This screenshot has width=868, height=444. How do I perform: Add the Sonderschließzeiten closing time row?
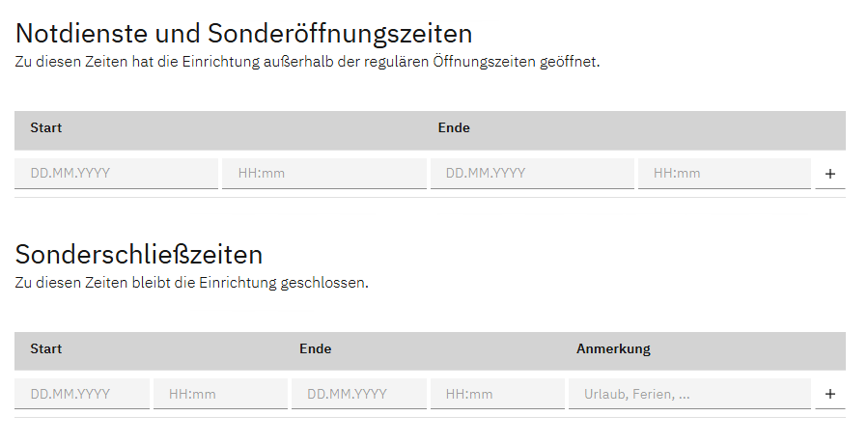tap(829, 394)
